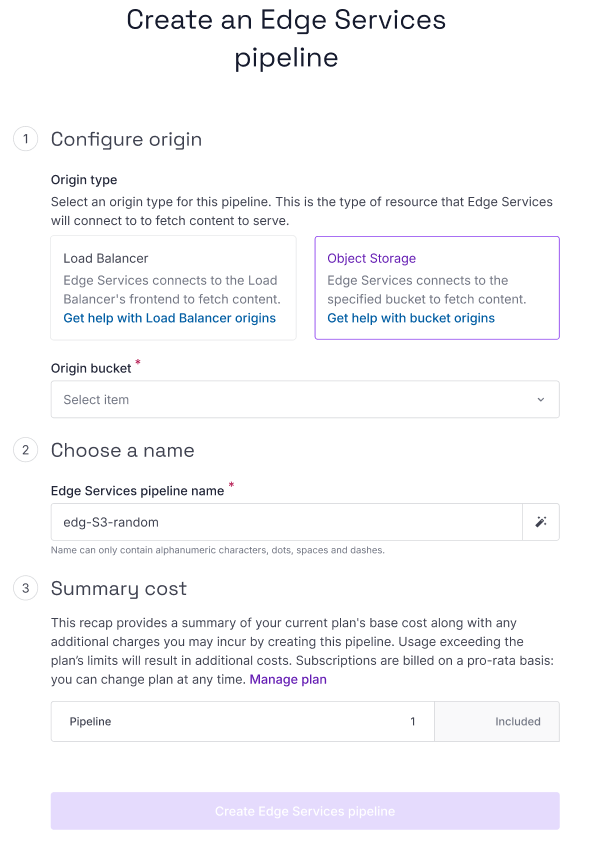The height and width of the screenshot is (845, 589).
Task: Click the step 1 circle beside Configure origin
Action: [25, 139]
